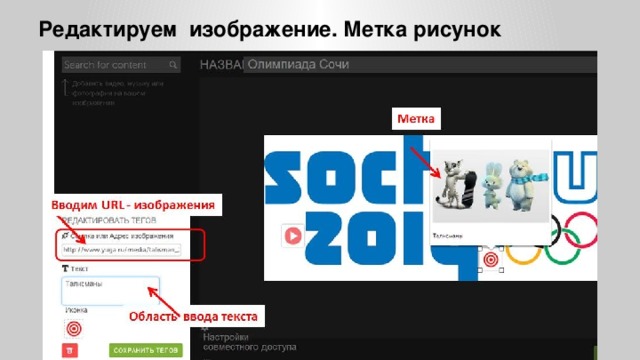Screen dimensions: 640x360
Task: Click the red play tag on image
Action: 293,236
